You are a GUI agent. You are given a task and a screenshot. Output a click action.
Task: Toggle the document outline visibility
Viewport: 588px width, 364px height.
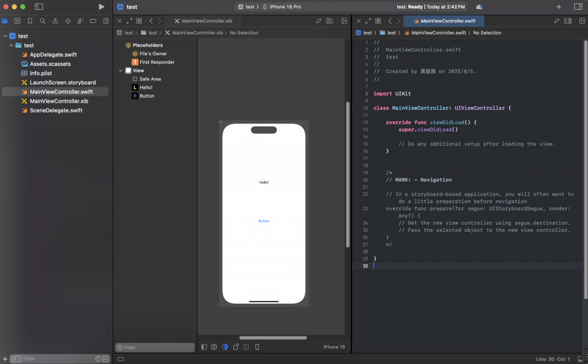coord(204,347)
